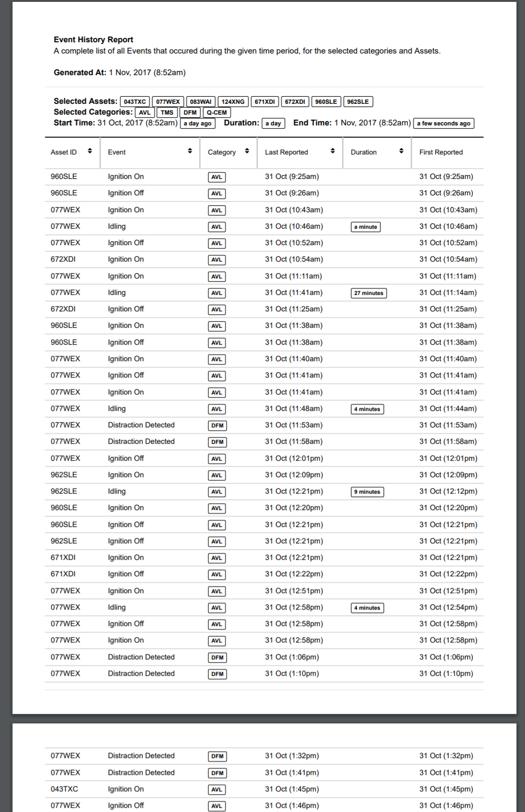Sort the Duration column
The image size is (525, 812).
point(401,152)
